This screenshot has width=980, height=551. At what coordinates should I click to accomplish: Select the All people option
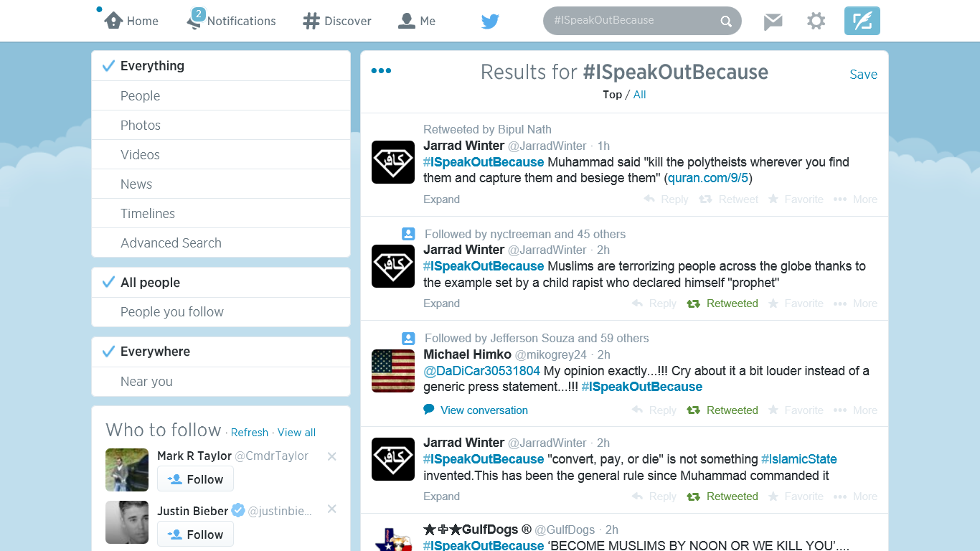[221, 283]
